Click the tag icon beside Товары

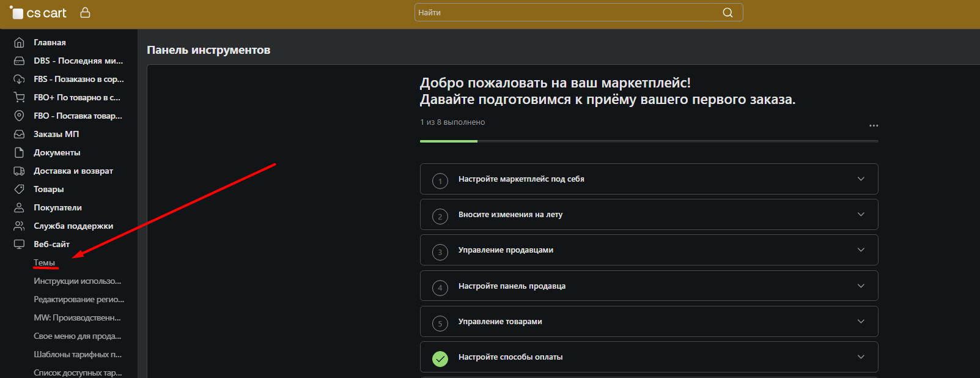[20, 189]
